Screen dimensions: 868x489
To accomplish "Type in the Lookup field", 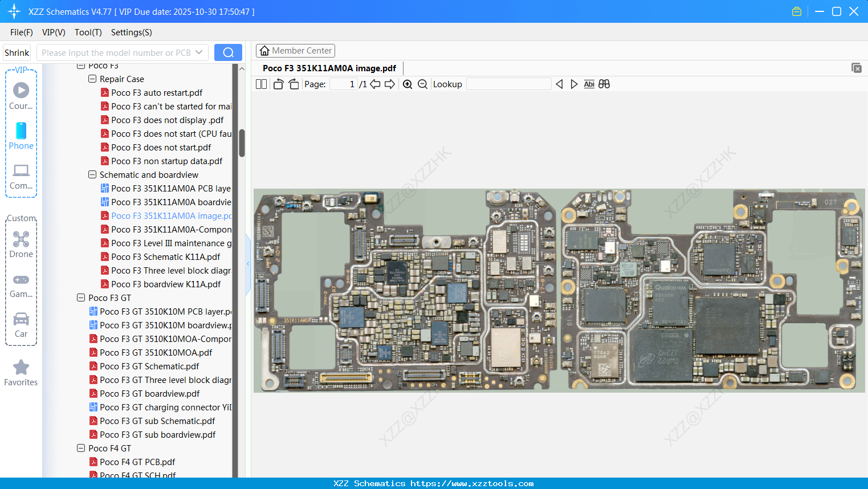I will (x=509, y=84).
